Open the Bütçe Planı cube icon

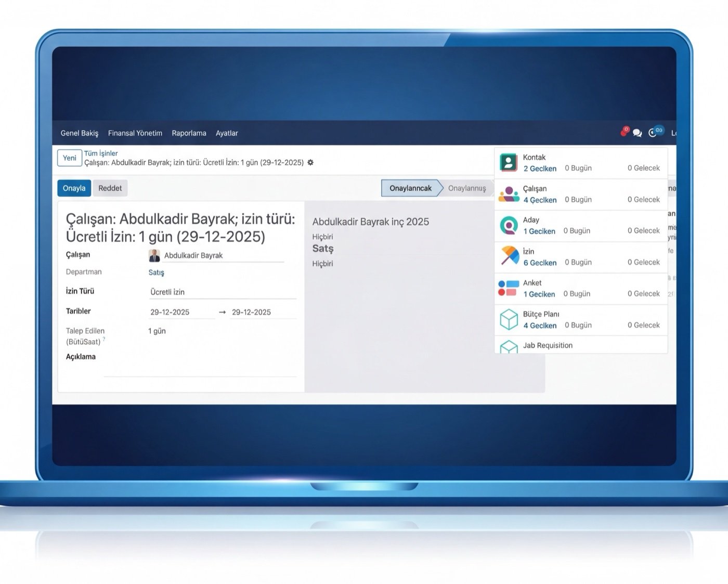(x=509, y=320)
